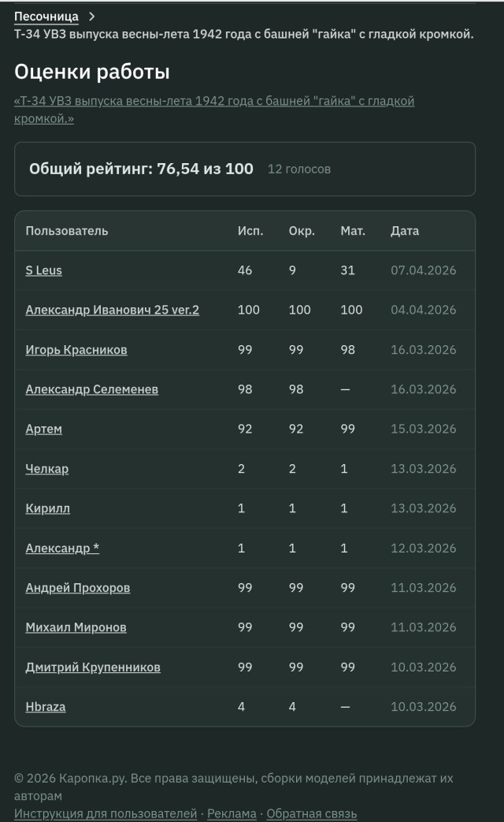Click the Дата column header
This screenshot has width=504, height=822.
pos(405,231)
